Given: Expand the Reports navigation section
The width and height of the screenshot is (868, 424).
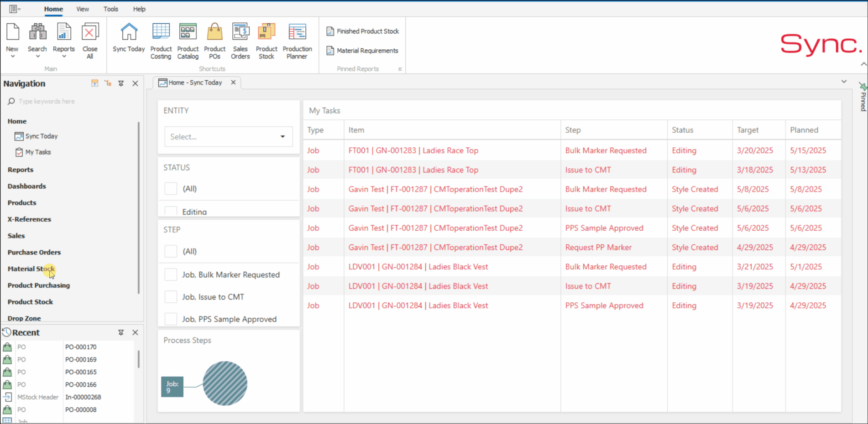Looking at the screenshot, I should 21,170.
